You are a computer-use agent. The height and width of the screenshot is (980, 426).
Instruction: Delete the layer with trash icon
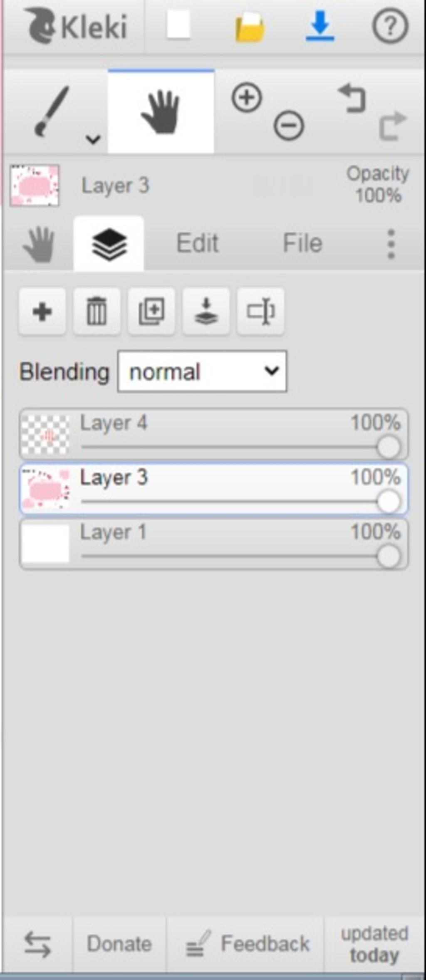click(x=97, y=311)
